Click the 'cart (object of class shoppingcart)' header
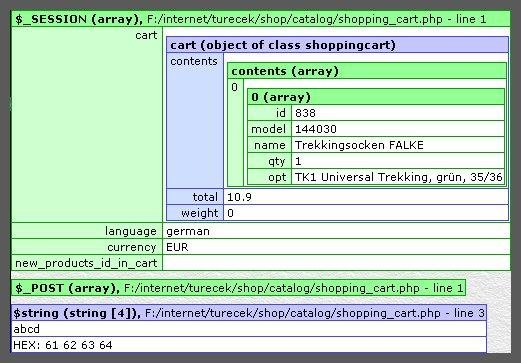 (337, 45)
